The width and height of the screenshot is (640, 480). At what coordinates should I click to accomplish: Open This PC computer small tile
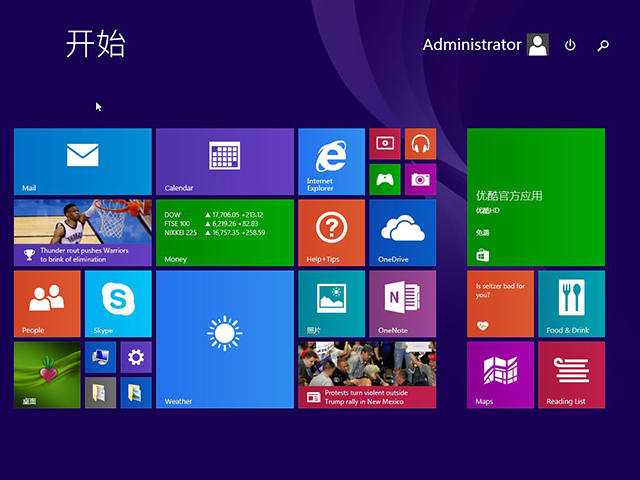coord(100,357)
